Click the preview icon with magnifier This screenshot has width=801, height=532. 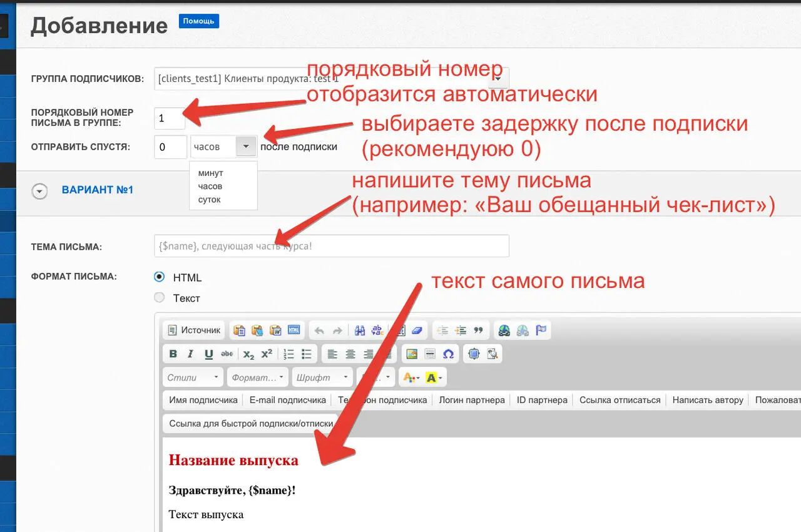(x=492, y=354)
